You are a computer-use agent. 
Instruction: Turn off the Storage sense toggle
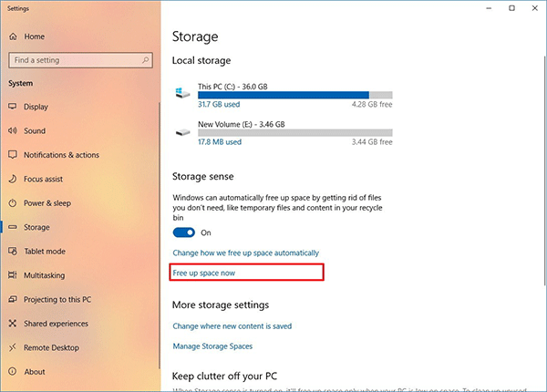(x=184, y=232)
